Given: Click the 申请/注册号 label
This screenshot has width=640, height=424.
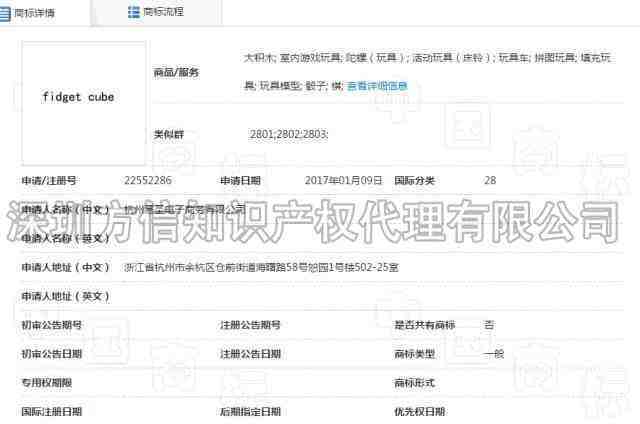Looking at the screenshot, I should tap(49, 180).
